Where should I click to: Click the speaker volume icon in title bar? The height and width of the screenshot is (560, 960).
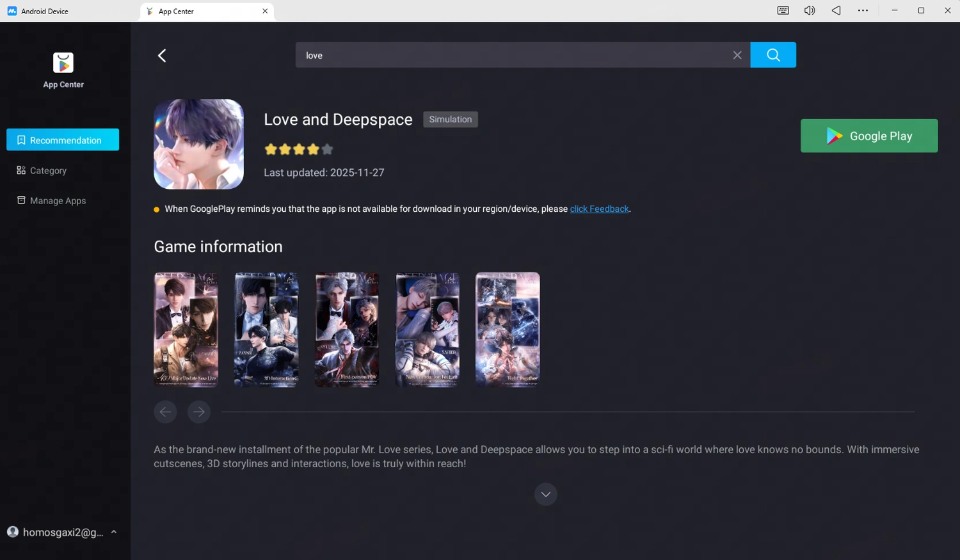tap(809, 10)
